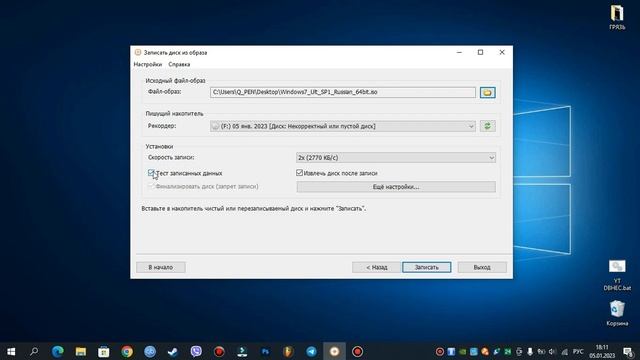Open Telegram from the taskbar
Image resolution: width=640 pixels, height=360 pixels.
(311, 351)
